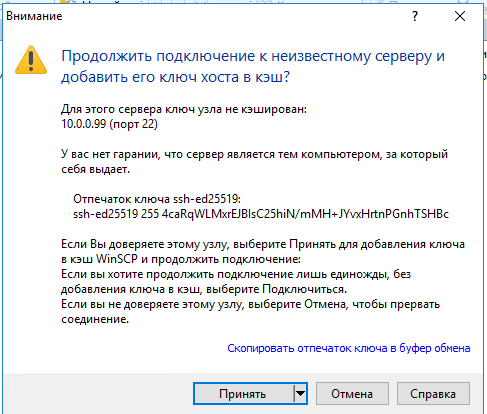Click the question mark help icon
Screen dimensions: 487x414
415,16
